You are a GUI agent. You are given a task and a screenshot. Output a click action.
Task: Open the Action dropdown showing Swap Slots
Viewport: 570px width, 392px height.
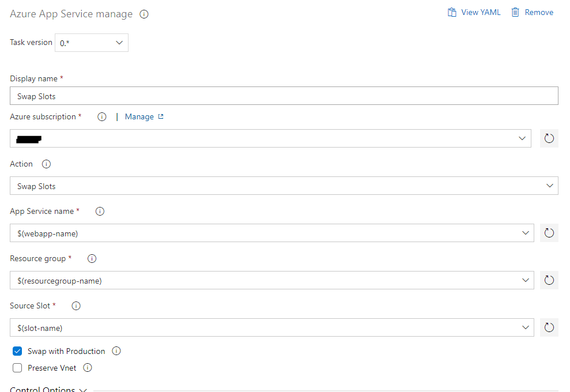tap(284, 186)
